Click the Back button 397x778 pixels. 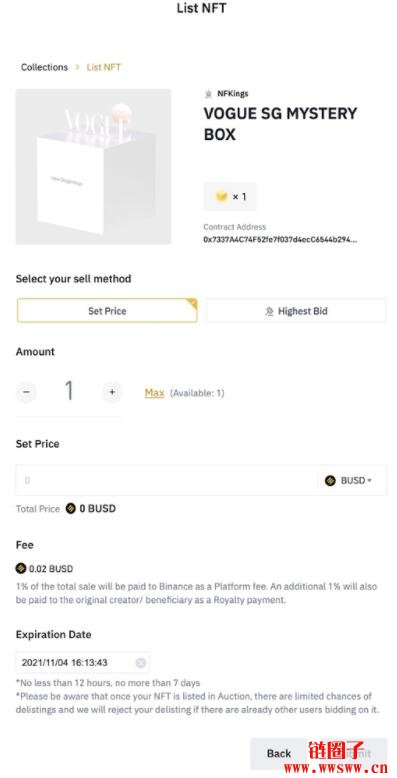[279, 753]
